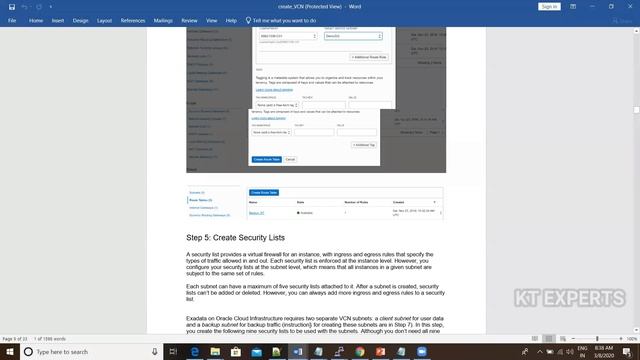Viewport: 640px width, 360px height.
Task: Click the Redo icon in title bar
Action: [39, 7]
